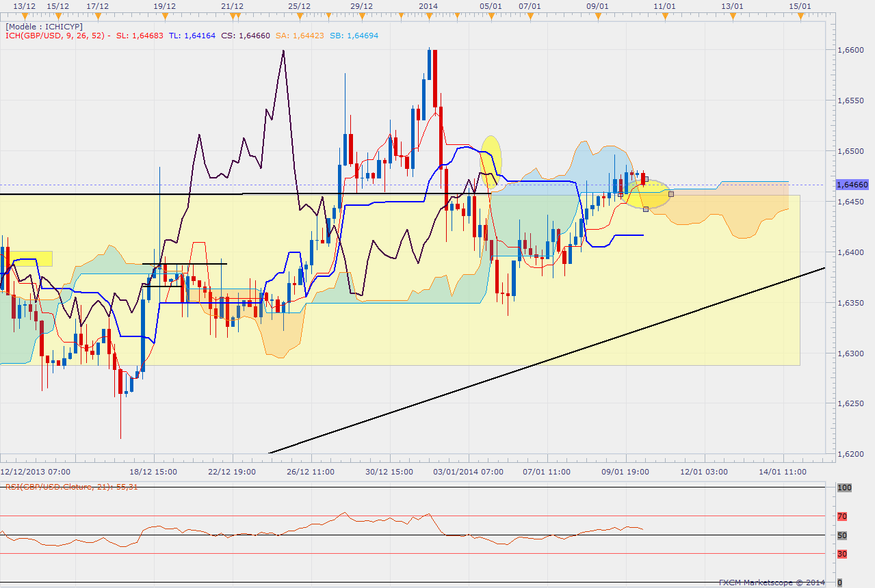Click the 07/01 11:00 time axis label

[x=547, y=472]
